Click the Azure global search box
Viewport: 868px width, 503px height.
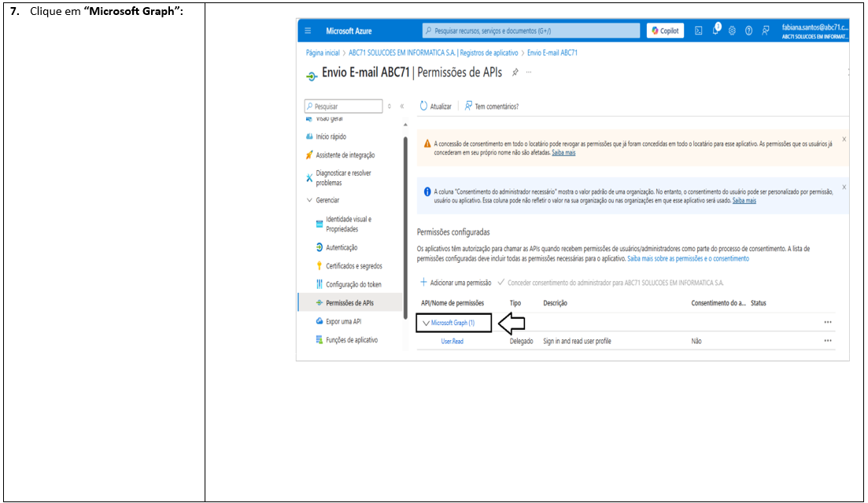(x=531, y=31)
